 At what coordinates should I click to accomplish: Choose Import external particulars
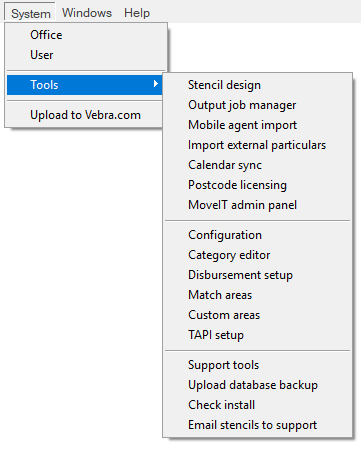(257, 145)
